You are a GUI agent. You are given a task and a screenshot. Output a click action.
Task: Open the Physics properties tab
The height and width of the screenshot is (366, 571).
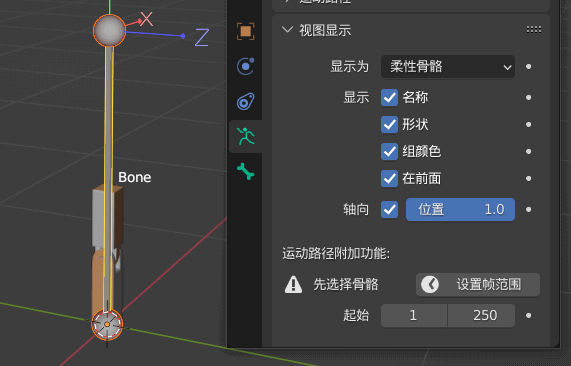(245, 66)
